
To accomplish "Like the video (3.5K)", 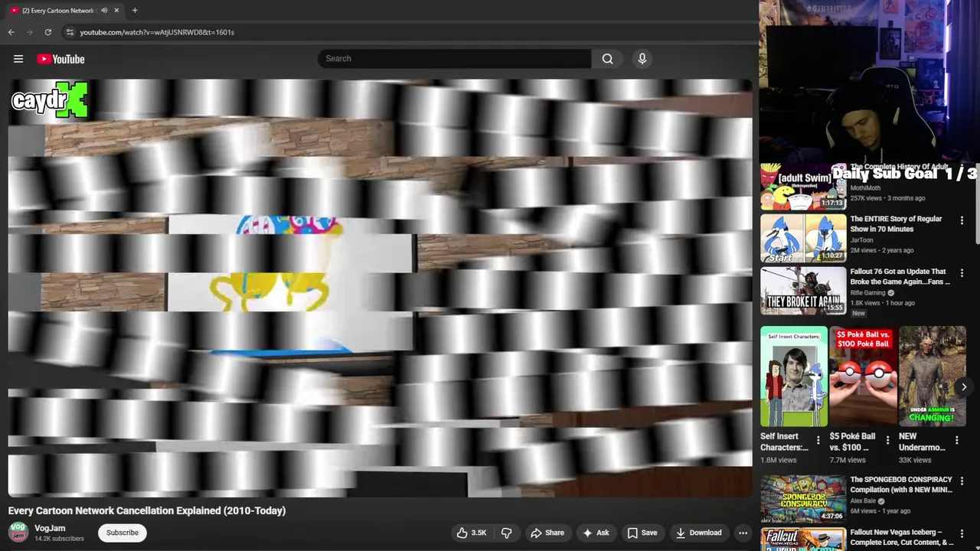I will [x=472, y=533].
